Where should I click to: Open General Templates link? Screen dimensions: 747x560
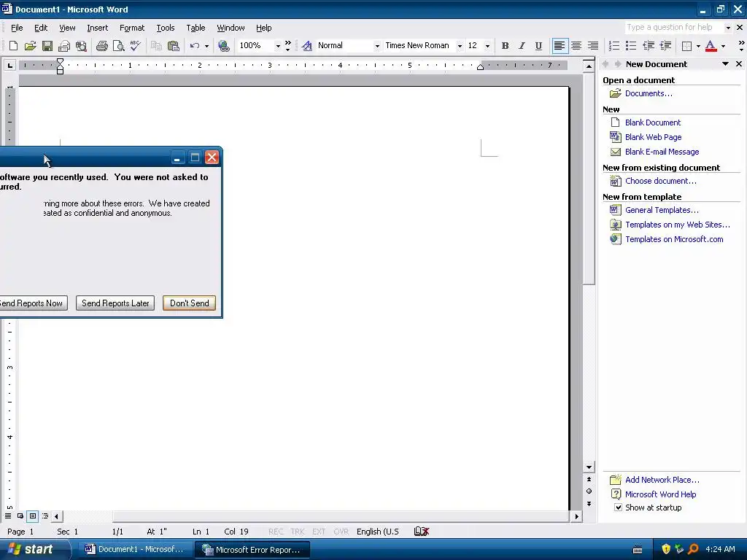[662, 210]
